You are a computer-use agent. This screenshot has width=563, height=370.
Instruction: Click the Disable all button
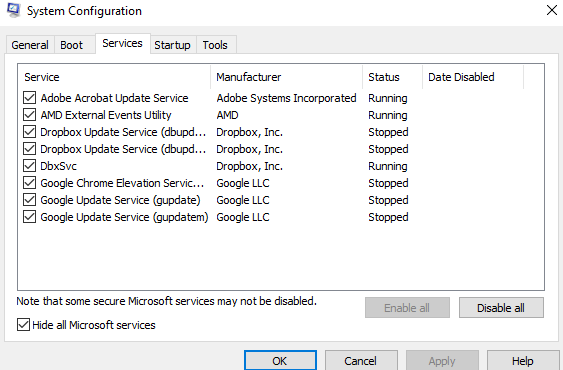[501, 308]
